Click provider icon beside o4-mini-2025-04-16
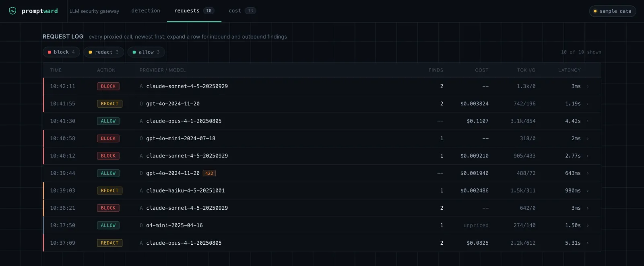 pyautogui.click(x=141, y=225)
